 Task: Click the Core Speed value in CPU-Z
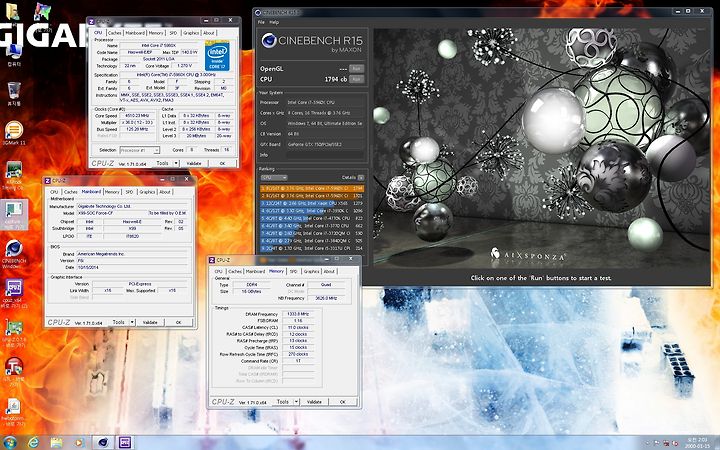137,116
